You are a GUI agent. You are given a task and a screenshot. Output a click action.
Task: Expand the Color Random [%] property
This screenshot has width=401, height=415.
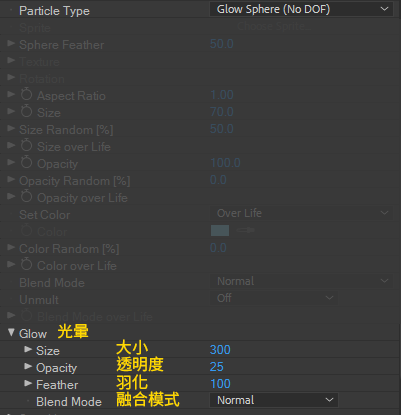(x=11, y=247)
